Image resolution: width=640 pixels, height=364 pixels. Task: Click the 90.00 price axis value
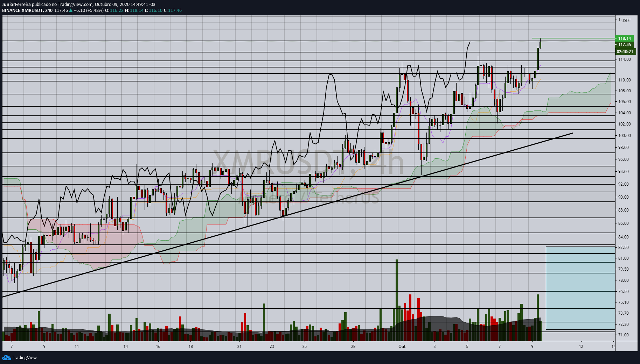[624, 197]
